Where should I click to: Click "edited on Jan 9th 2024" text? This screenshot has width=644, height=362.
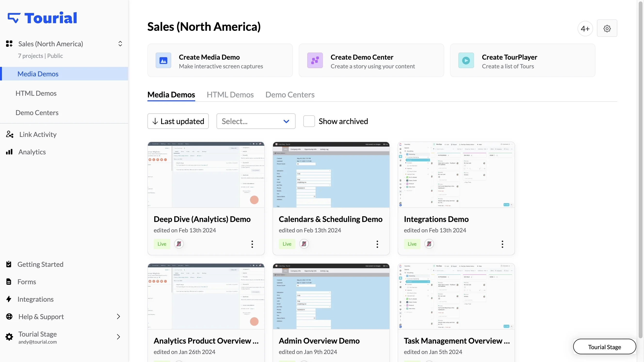coord(308,352)
